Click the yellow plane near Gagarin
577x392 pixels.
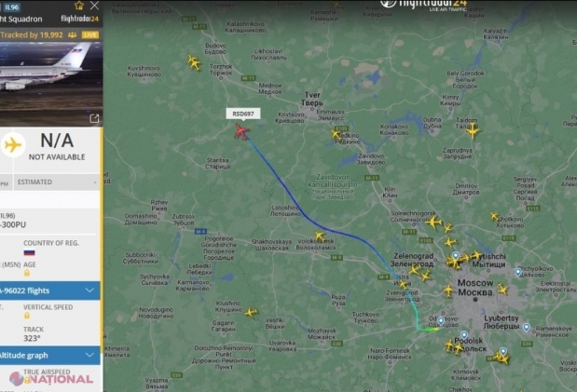(x=251, y=313)
